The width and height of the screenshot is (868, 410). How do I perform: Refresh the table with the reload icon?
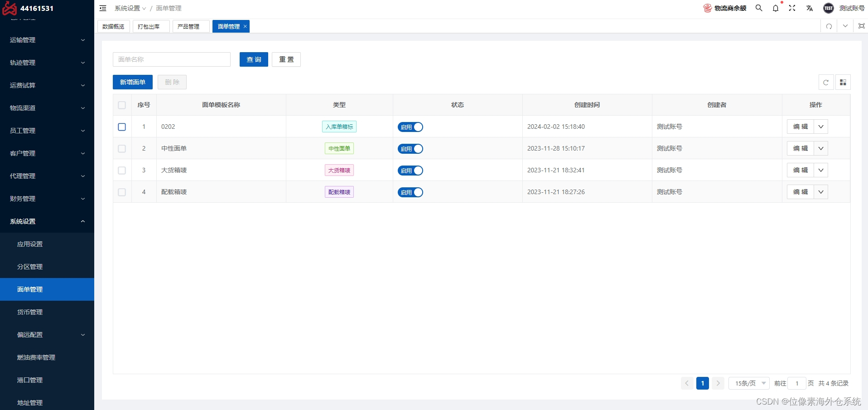(x=826, y=82)
